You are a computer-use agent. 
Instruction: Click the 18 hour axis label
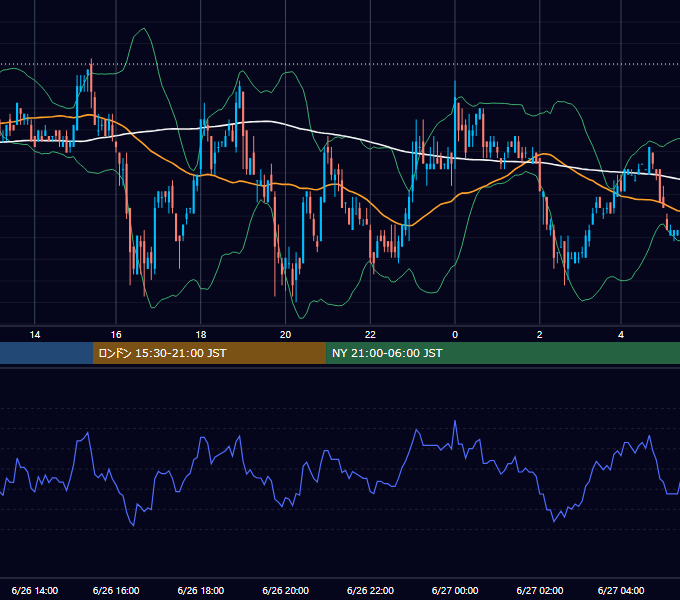tap(201, 335)
